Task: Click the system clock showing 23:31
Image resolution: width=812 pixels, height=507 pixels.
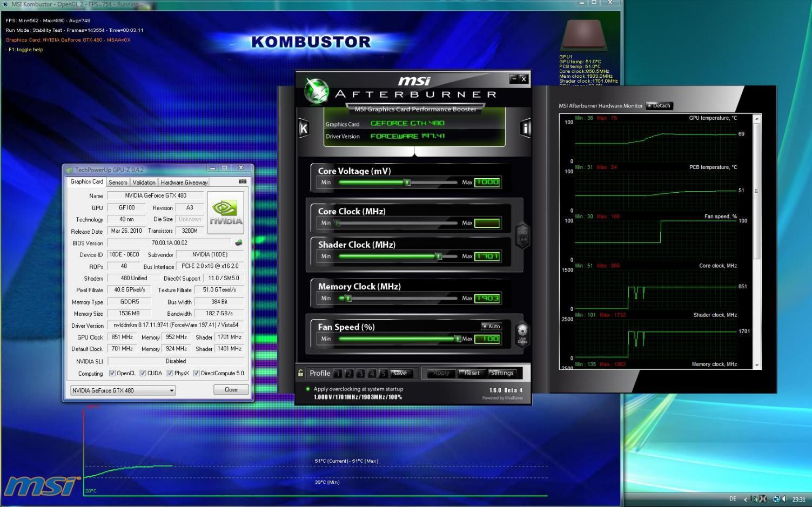Action: click(x=798, y=499)
